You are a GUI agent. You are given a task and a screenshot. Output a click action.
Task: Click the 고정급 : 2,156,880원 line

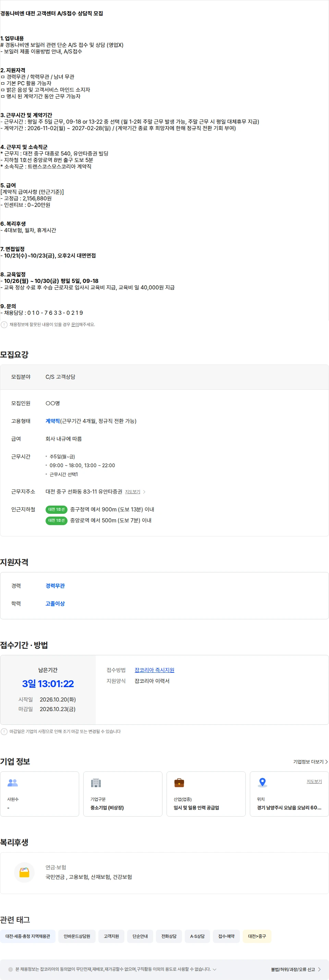tap(26, 198)
